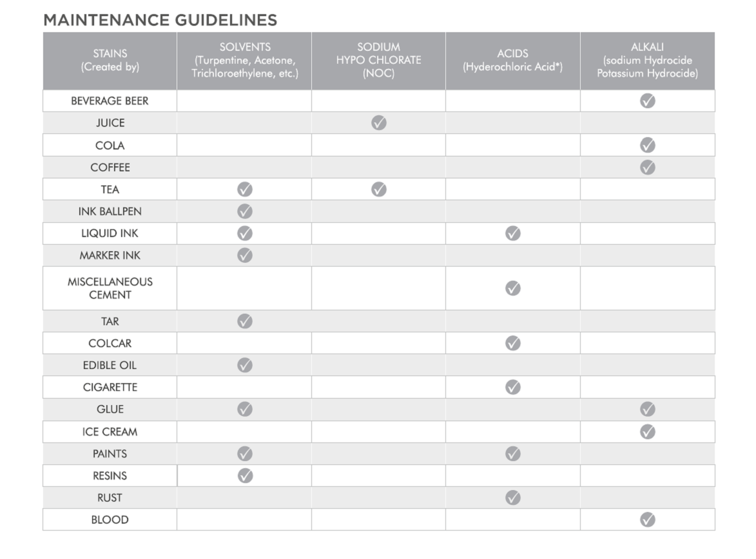Click the Acids checkmark for Rust

pyautogui.click(x=512, y=497)
